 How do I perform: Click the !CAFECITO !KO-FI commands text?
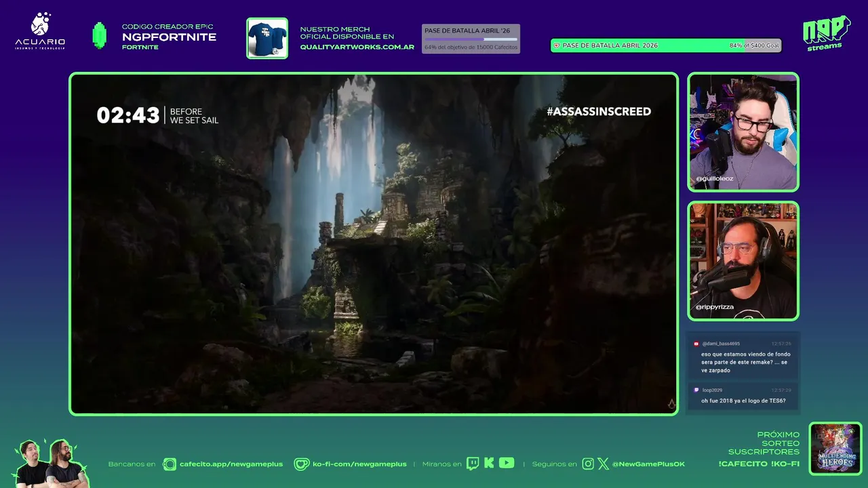[759, 464]
